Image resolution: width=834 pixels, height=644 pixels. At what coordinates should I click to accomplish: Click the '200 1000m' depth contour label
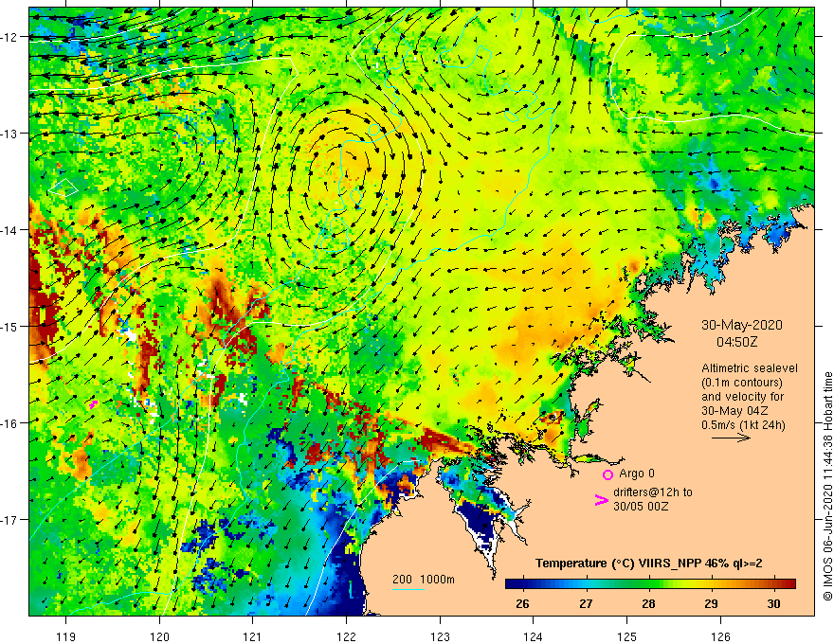tap(424, 580)
